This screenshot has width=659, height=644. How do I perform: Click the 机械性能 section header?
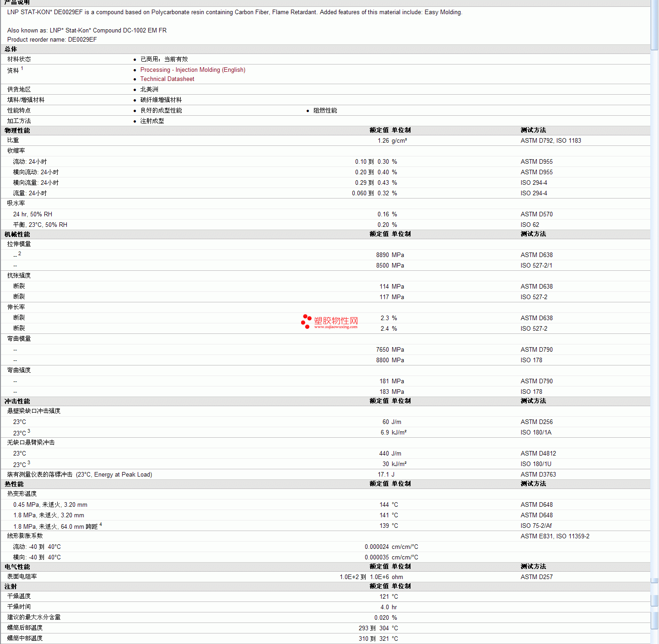coord(17,235)
